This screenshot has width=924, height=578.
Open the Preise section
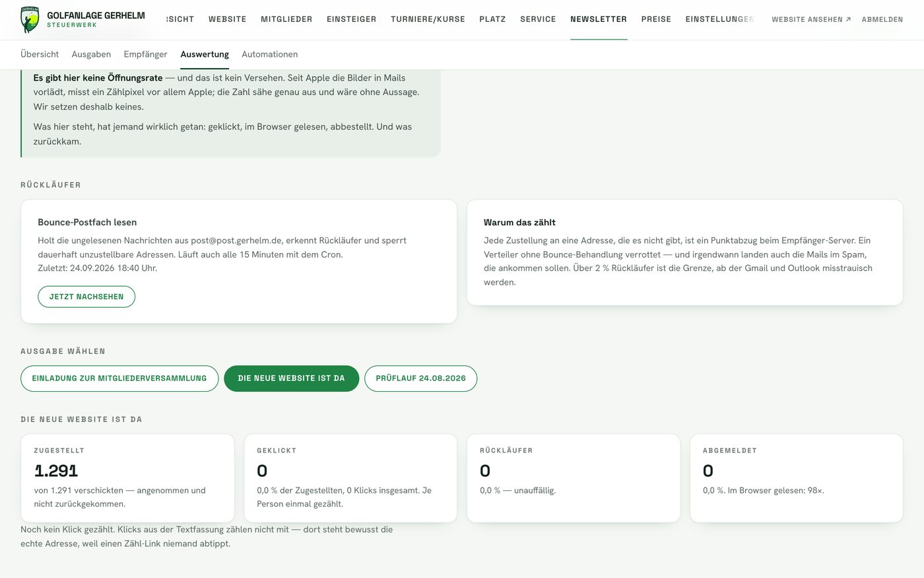tap(656, 19)
